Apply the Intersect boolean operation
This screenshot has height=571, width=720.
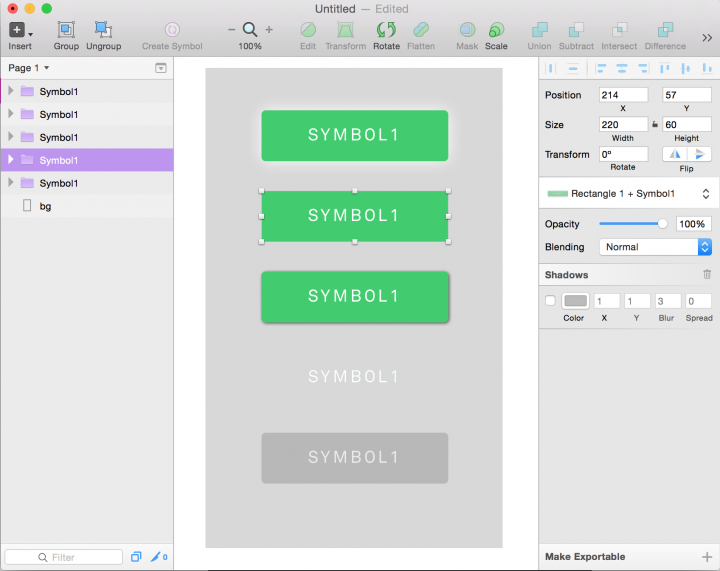[x=619, y=30]
